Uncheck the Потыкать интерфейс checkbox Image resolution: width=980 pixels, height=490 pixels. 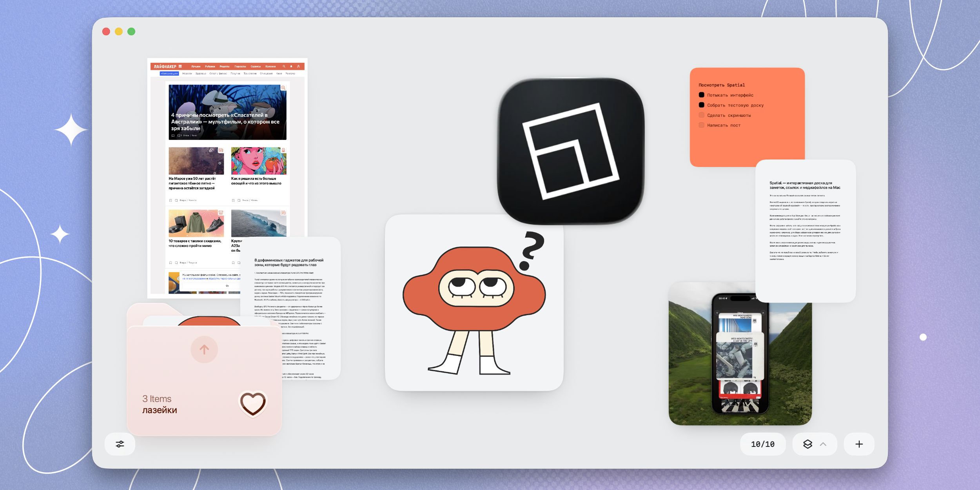pos(701,95)
